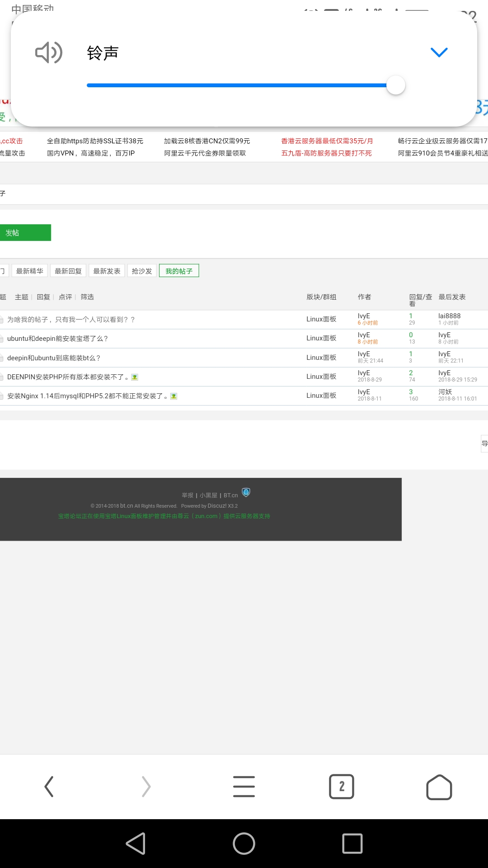The image size is (488, 868).
Task: Tap the blue shield security badge in footer
Action: 246,492
